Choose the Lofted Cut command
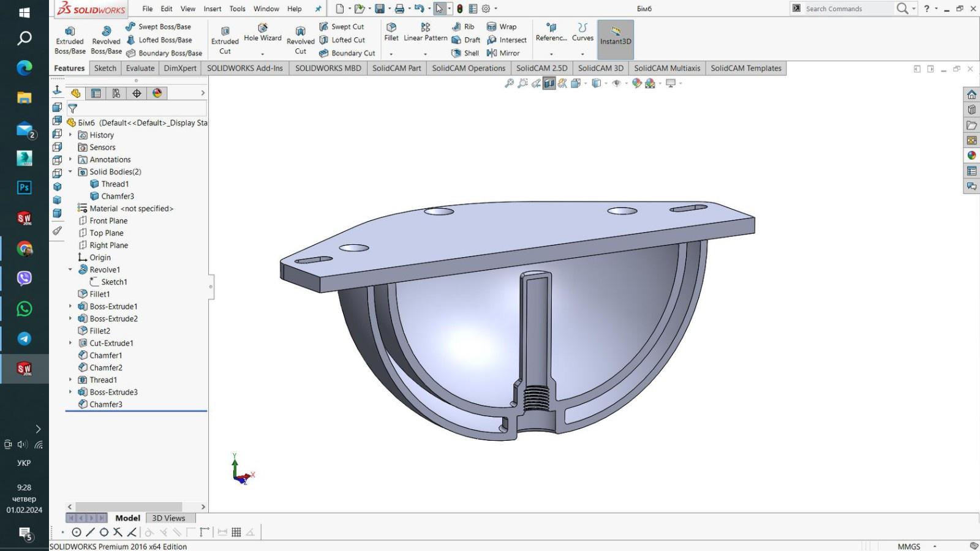 (342, 40)
